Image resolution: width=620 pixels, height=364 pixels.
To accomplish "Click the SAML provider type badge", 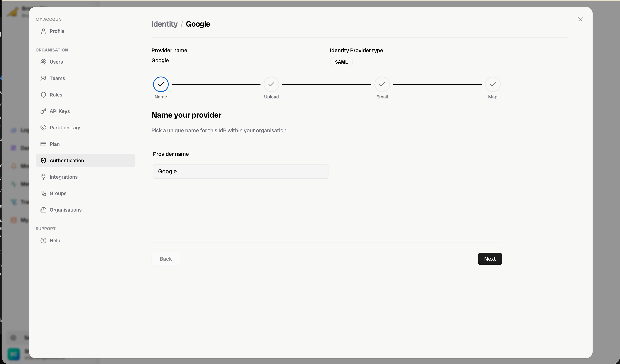I will coord(341,62).
